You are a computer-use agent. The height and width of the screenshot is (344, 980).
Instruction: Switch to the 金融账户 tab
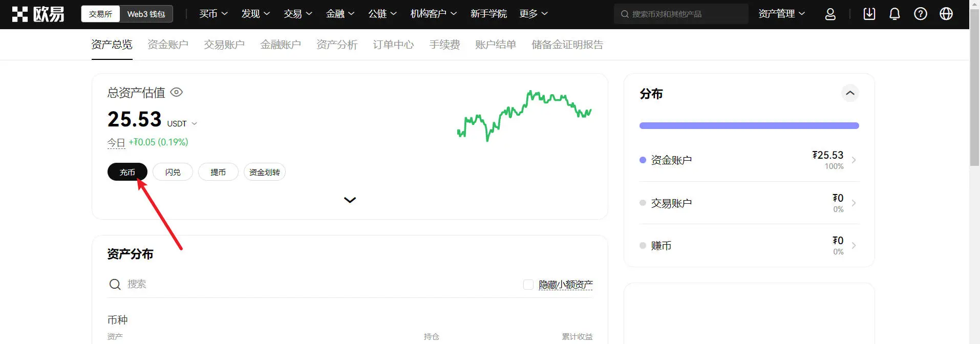point(281,45)
